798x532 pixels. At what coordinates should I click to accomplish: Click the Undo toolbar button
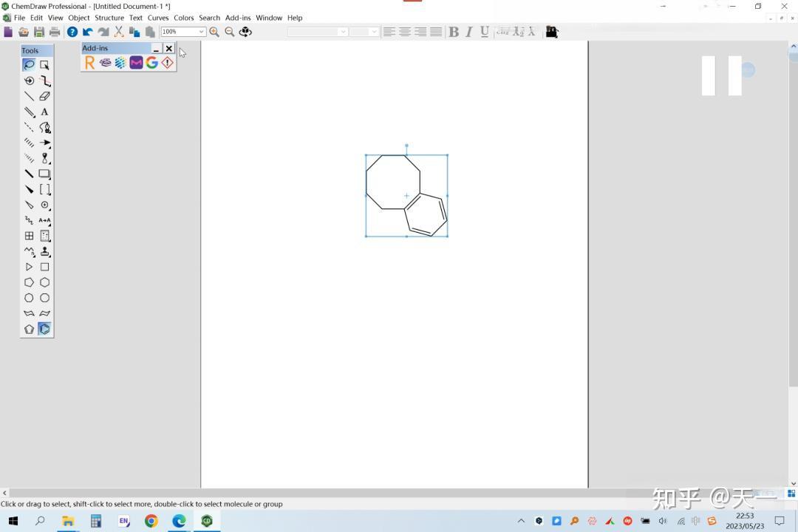click(x=86, y=32)
